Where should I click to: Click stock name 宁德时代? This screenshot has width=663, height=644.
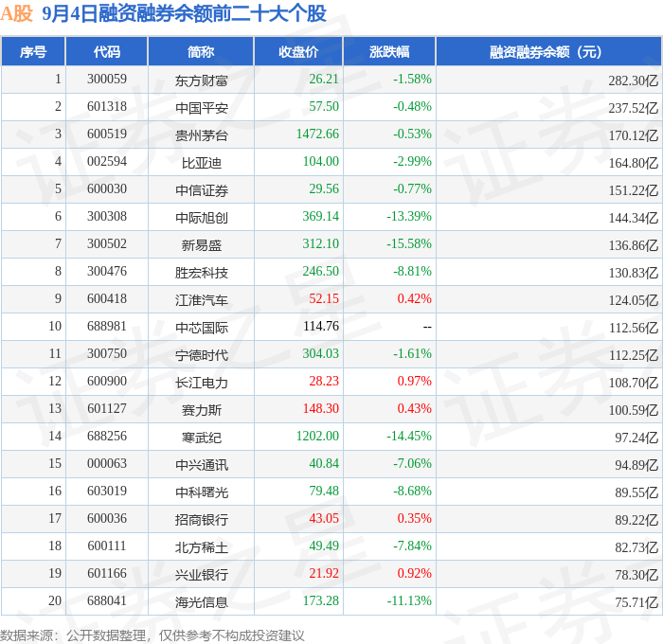tap(201, 355)
